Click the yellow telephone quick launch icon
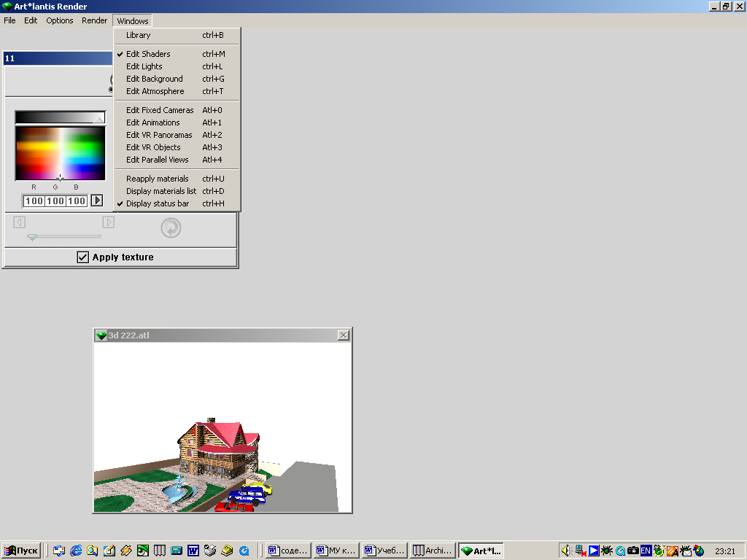Image resolution: width=747 pixels, height=560 pixels. (227, 551)
